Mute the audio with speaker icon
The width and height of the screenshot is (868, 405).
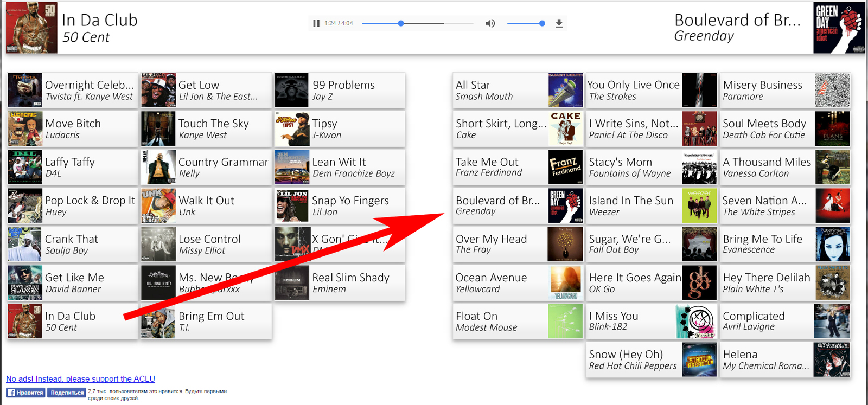tap(490, 23)
